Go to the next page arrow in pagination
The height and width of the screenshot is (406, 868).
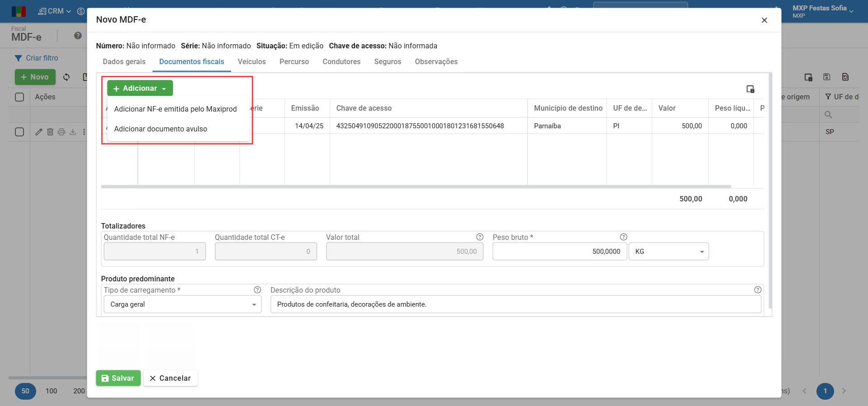coord(844,391)
